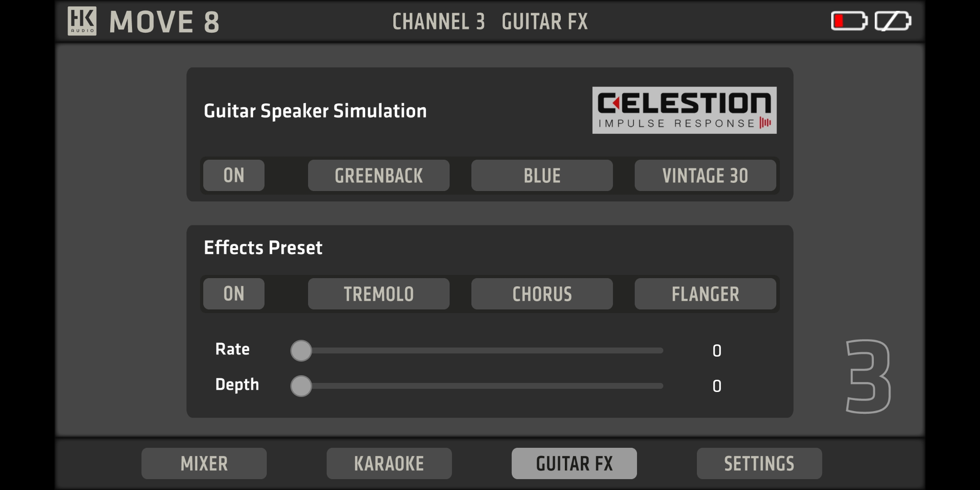Viewport: 980px width, 490px height.
Task: Open the Settings tab
Action: (x=759, y=464)
